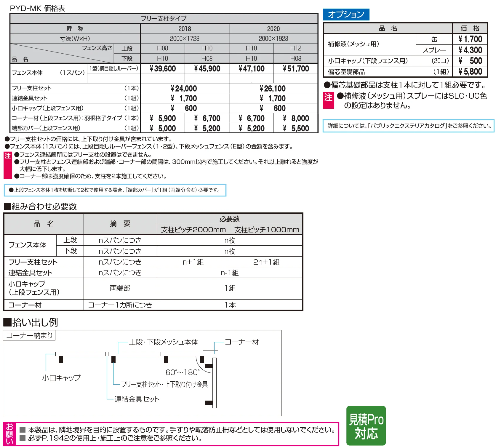The height and width of the screenshot is (448, 504).
Task: Click the 支柱ピッチ1000mm column header
Action: [x=266, y=230]
